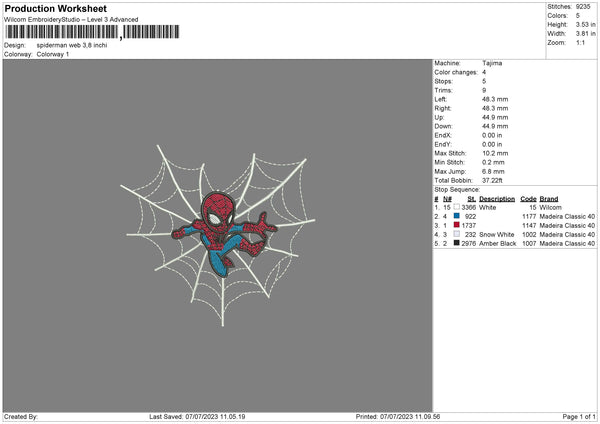600x424 pixels.
Task: Click the 'Code' column header
Action: (x=528, y=199)
